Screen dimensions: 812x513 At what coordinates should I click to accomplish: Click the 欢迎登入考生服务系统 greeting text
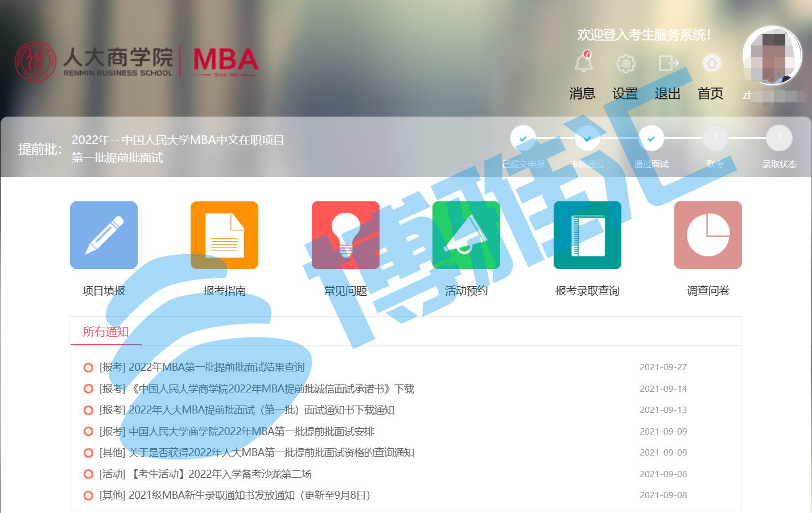pos(644,35)
